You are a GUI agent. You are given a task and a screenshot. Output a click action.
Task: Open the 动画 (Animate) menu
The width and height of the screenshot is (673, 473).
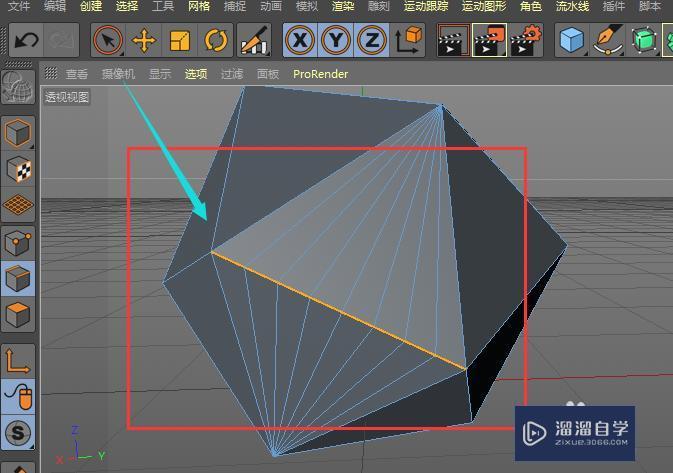tap(271, 6)
